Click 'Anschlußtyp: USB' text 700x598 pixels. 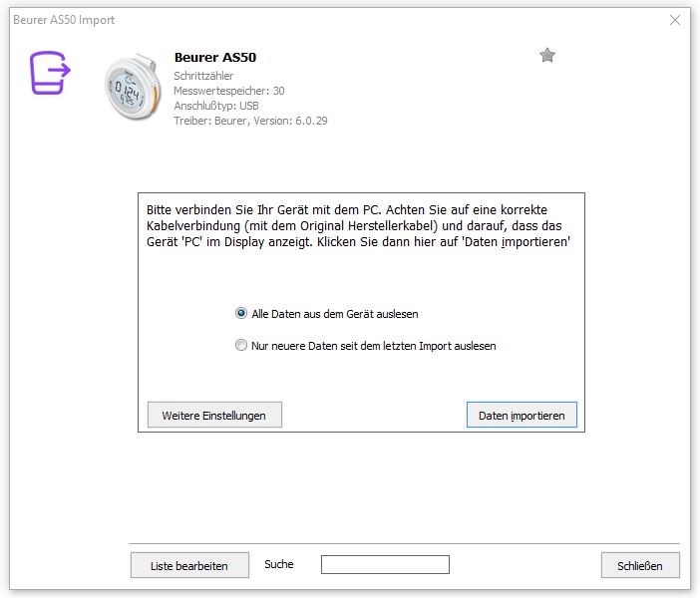[216, 106]
